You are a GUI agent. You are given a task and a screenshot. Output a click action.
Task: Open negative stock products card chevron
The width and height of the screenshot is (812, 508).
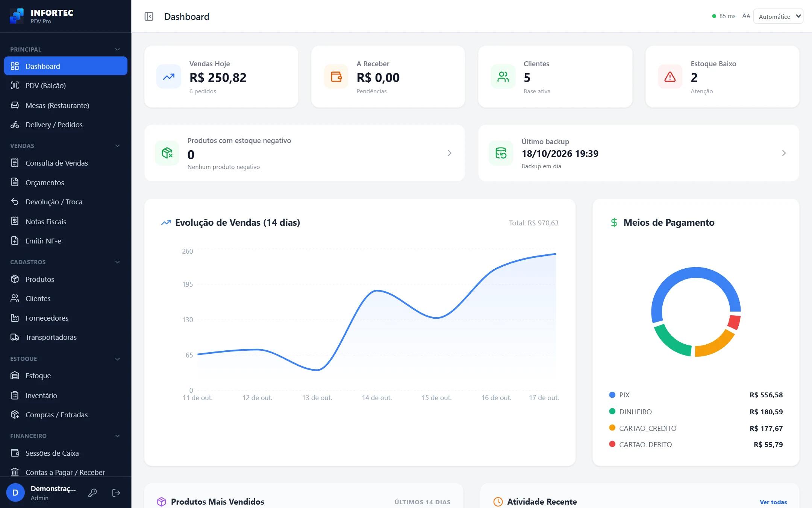[x=450, y=153]
